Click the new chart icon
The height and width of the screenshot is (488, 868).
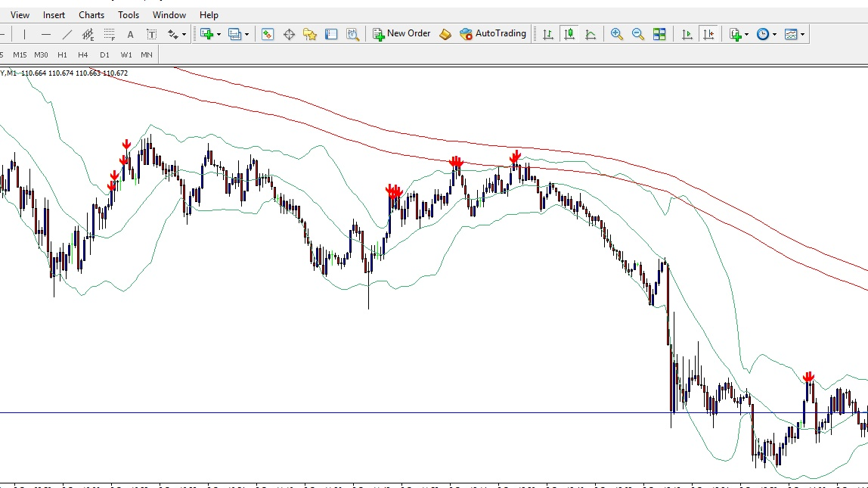[207, 34]
